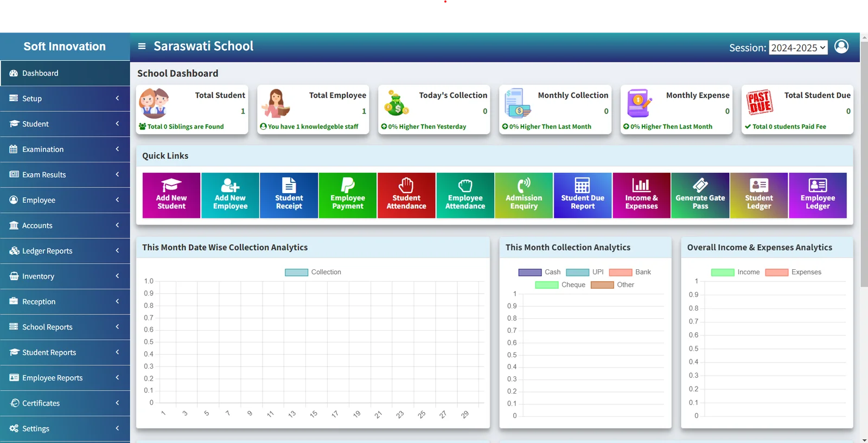
Task: Click 'Total 0 students Paid Fee' text
Action: point(789,126)
